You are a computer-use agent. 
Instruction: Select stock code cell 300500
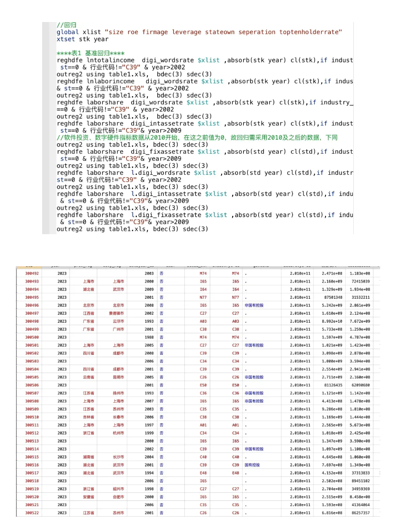(x=32, y=337)
